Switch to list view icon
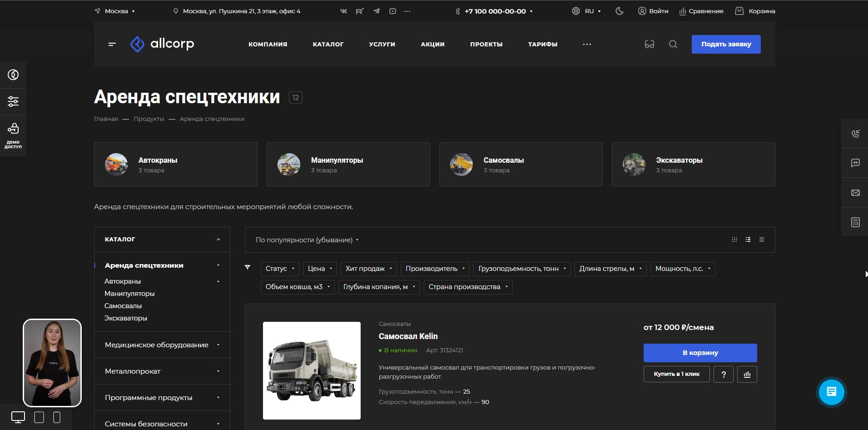The height and width of the screenshot is (430, 868). coord(748,240)
